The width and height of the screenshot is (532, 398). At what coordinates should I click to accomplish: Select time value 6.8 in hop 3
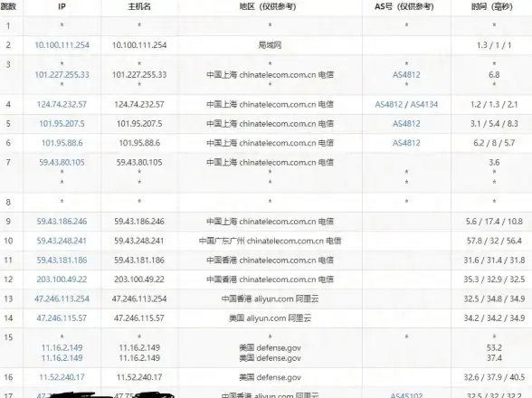[x=494, y=75]
